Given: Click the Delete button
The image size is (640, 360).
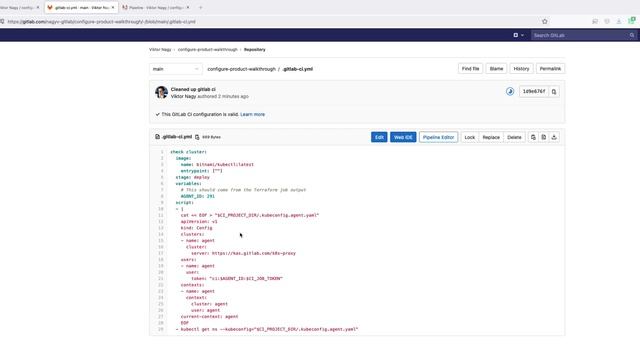Looking at the screenshot, I should coord(514,137).
